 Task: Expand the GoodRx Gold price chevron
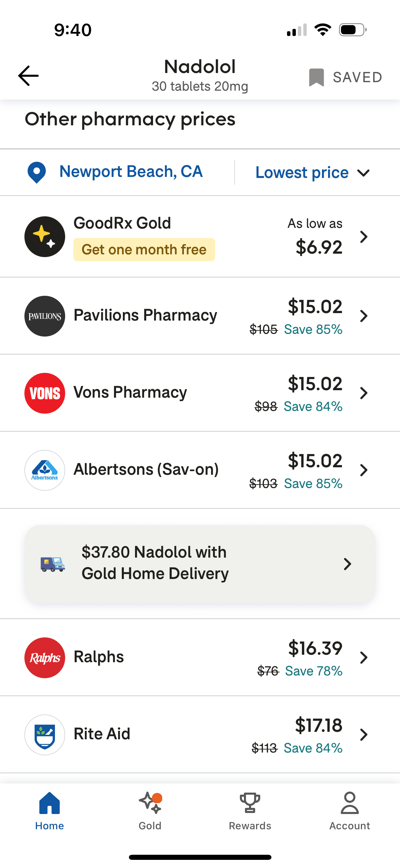(x=364, y=237)
